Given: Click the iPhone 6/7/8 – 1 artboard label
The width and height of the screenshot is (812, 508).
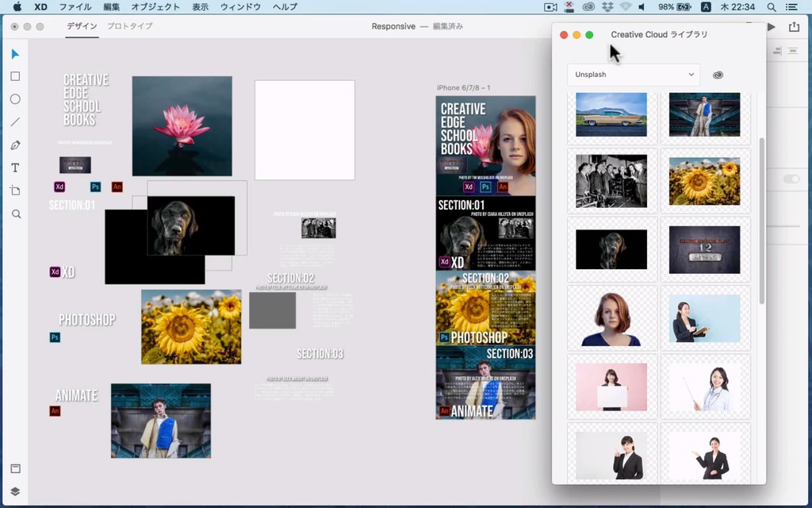Looking at the screenshot, I should [463, 87].
